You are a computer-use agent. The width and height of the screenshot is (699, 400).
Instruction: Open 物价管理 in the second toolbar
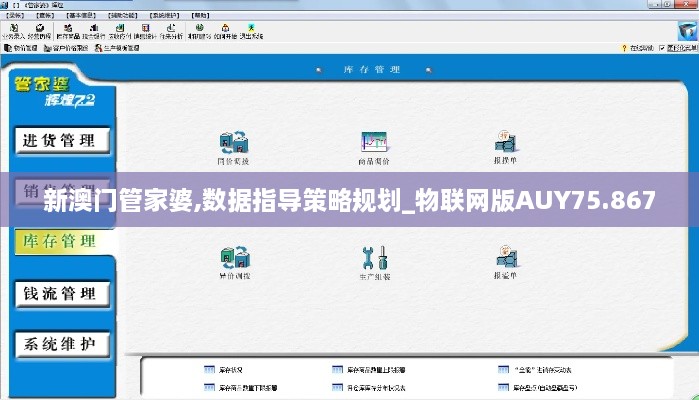tap(21, 48)
